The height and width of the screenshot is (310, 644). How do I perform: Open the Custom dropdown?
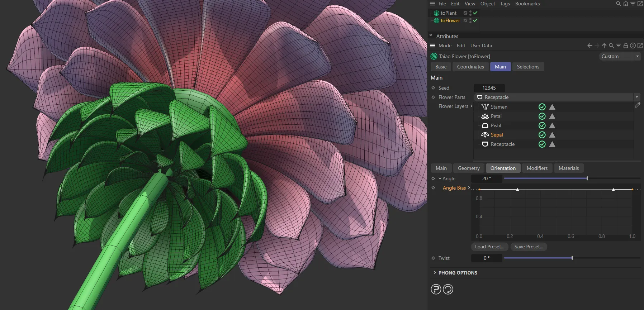click(620, 56)
